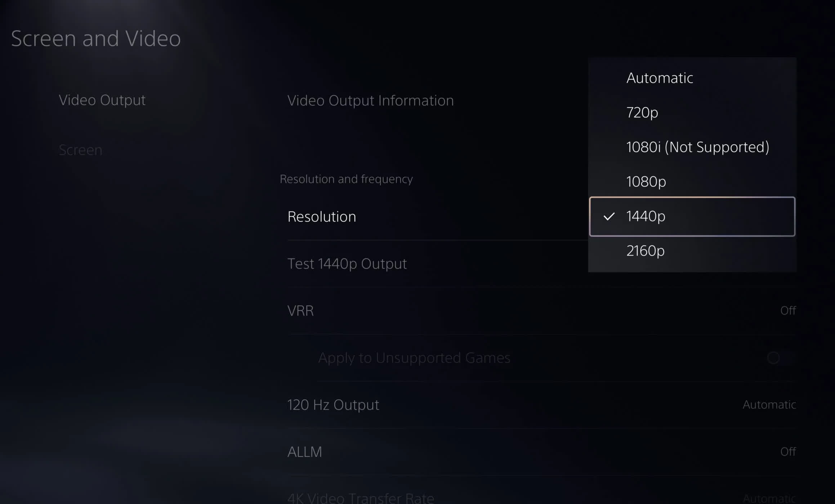Click the Apply to Unsupported Games label
Image resolution: width=835 pixels, height=504 pixels.
[414, 357]
